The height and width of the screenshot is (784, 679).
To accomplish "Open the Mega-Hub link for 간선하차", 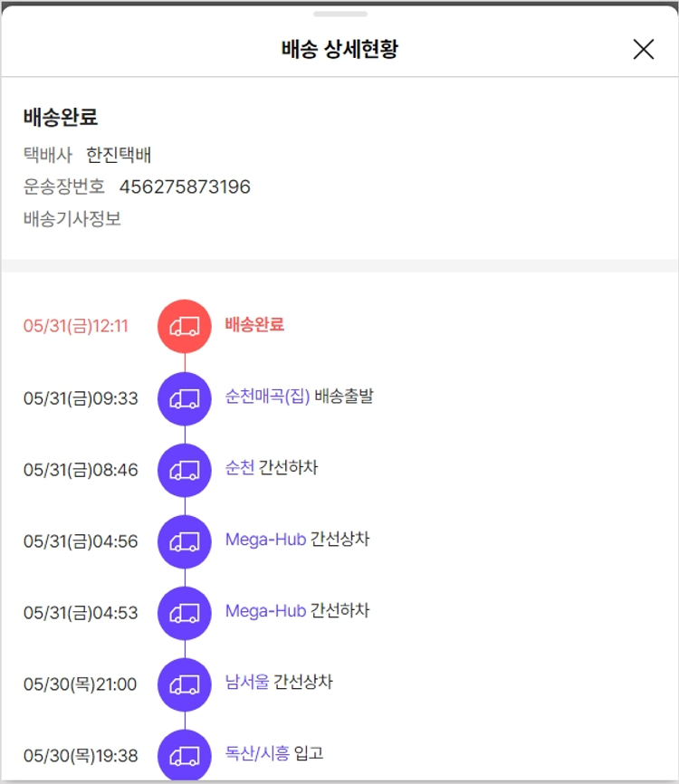I will point(265,611).
